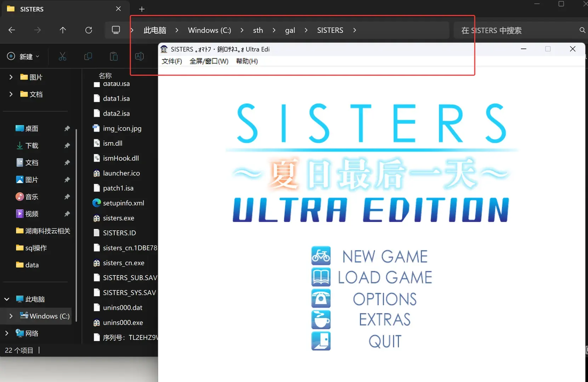Image resolution: width=588 pixels, height=382 pixels.
Task: Open the 全屏/窗口(W) menu
Action: pyautogui.click(x=209, y=61)
